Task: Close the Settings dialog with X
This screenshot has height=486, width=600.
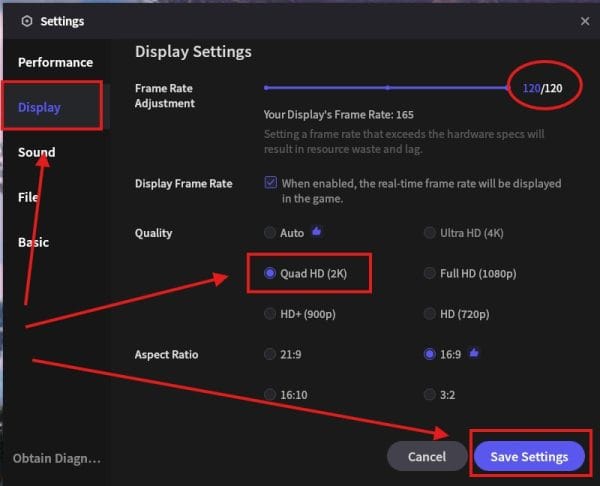Action: click(x=585, y=21)
